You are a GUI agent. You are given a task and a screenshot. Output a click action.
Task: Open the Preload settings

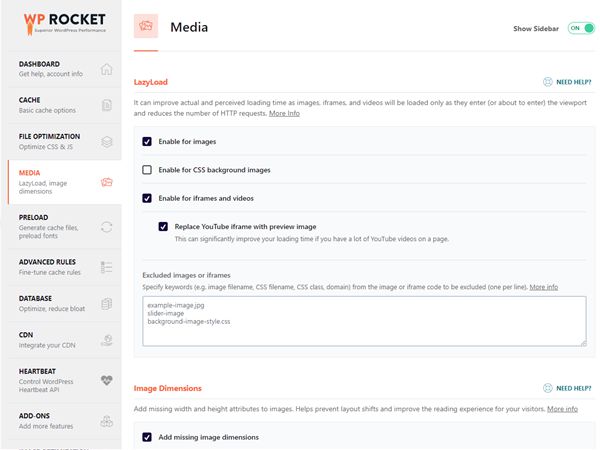(64, 227)
